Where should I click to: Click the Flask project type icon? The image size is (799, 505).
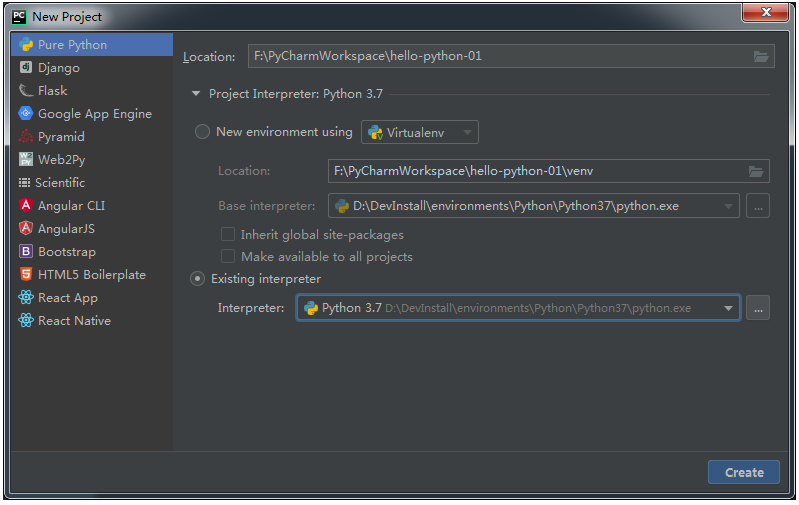click(26, 91)
